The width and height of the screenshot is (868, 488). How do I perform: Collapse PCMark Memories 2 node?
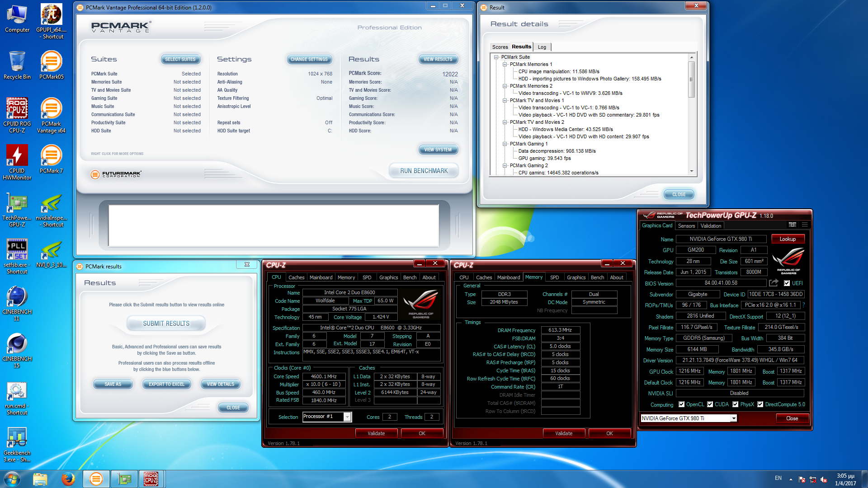point(505,86)
